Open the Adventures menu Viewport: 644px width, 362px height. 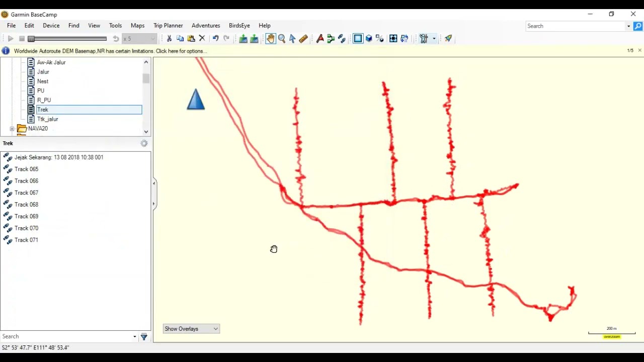tap(206, 26)
